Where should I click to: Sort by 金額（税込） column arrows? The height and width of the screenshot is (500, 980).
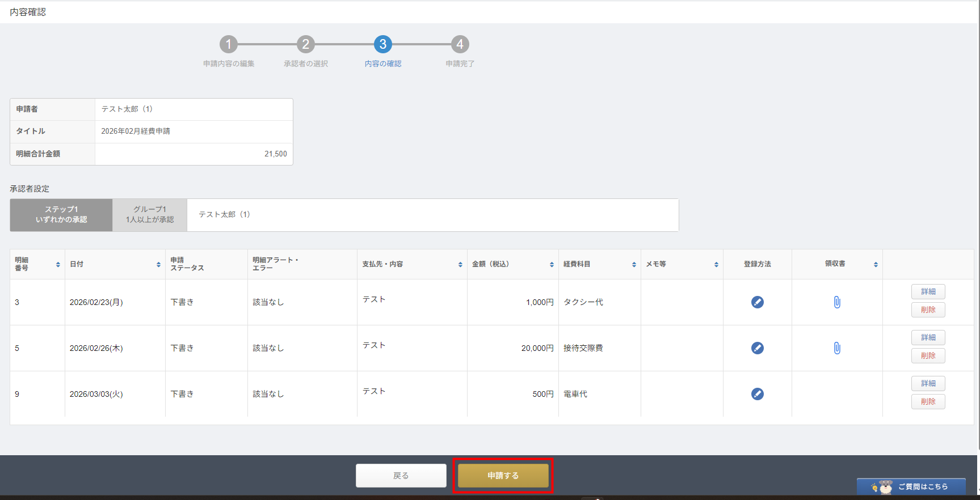[x=552, y=265]
